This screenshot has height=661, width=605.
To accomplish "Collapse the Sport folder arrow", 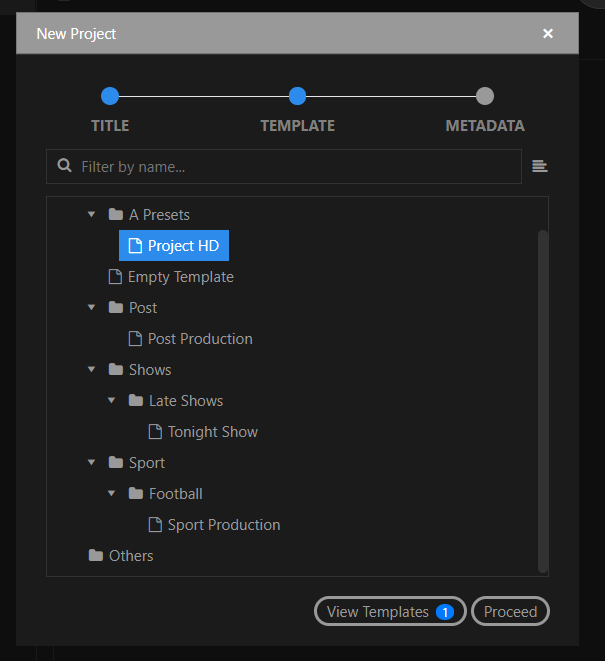I will (x=91, y=462).
